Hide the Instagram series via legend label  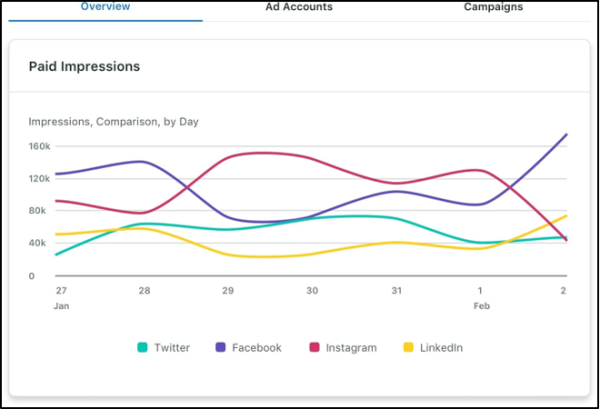[x=351, y=348]
